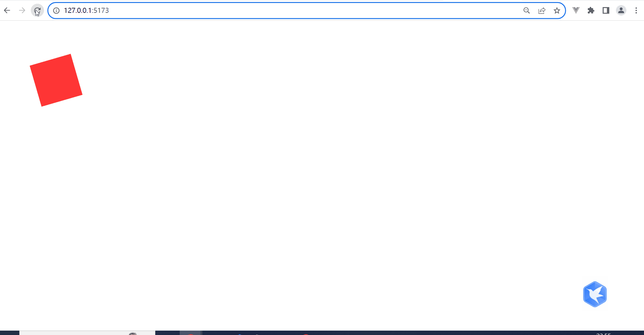The image size is (644, 335).
Task: Reload the current page
Action: coord(37,10)
